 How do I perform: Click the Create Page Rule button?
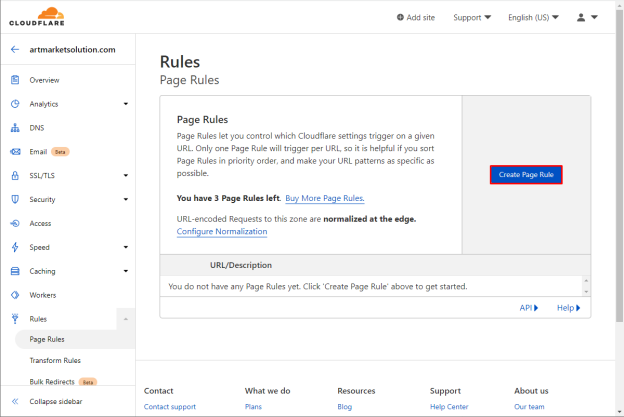pyautogui.click(x=526, y=175)
